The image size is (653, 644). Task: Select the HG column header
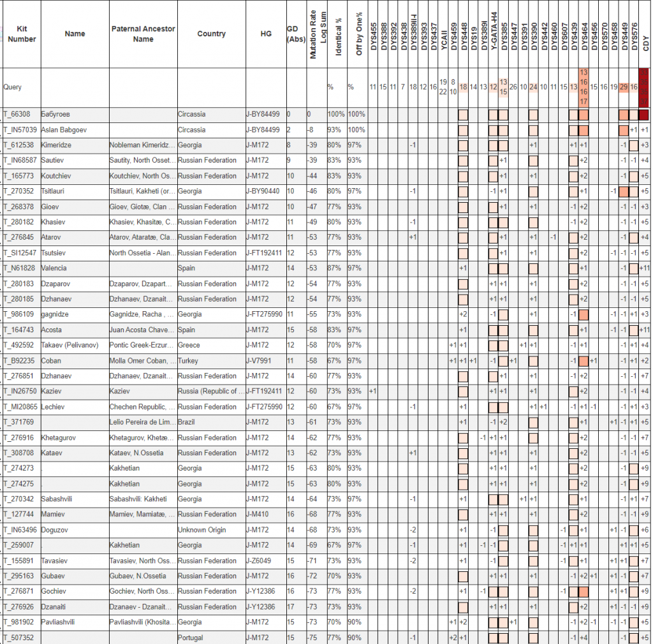pyautogui.click(x=266, y=34)
